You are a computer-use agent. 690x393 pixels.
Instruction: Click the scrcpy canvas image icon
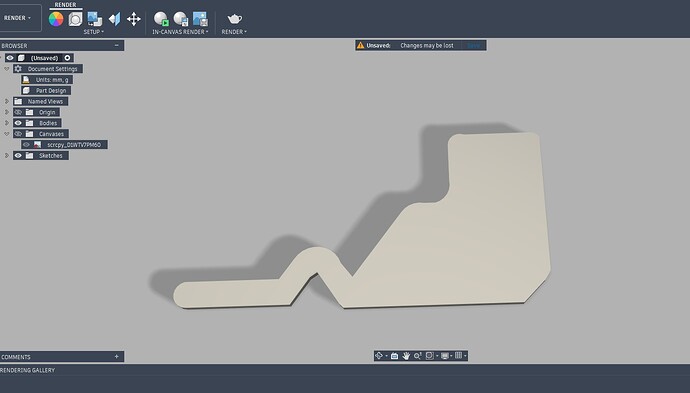pos(37,145)
